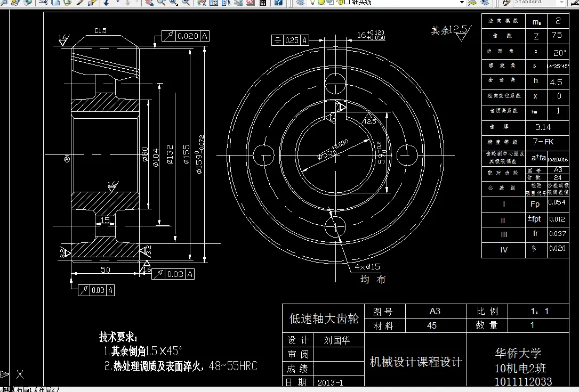
Task: Toggle freeze on the current layer
Action: point(321,4)
